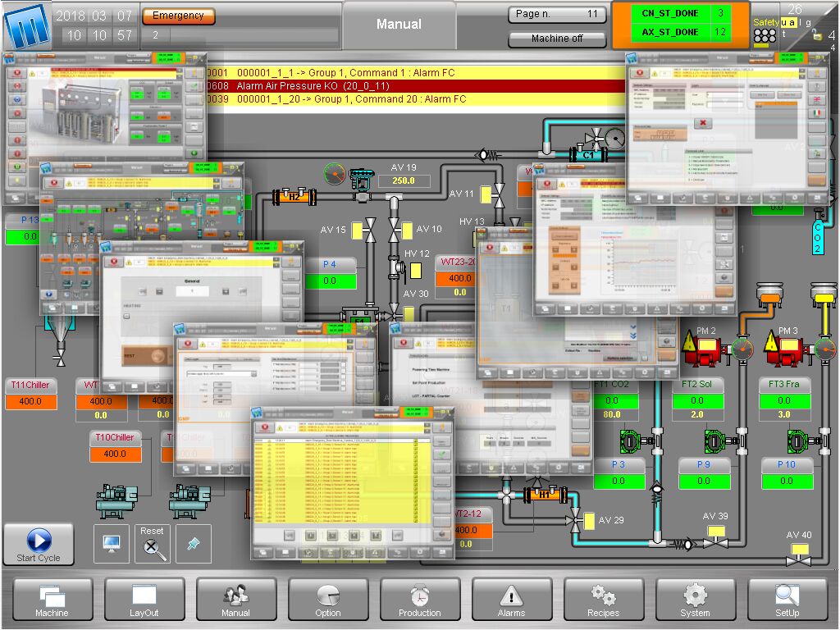
Task: Click the pin icon beside Reset
Action: [194, 544]
